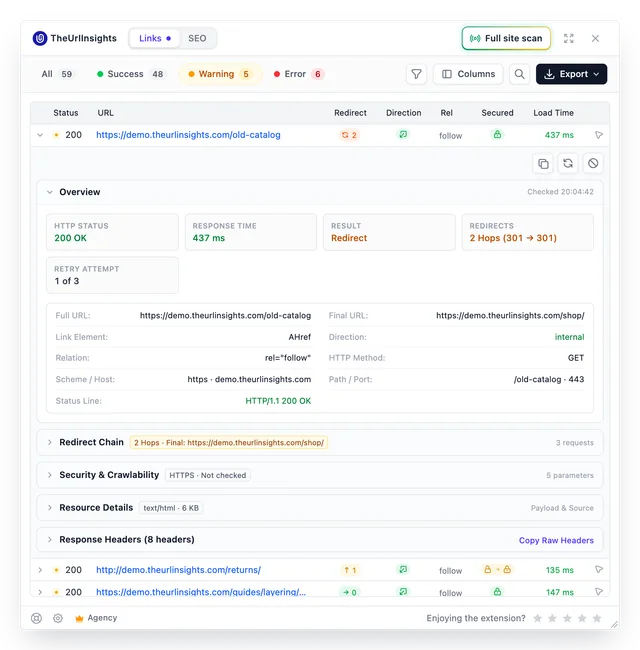Image resolution: width=640 pixels, height=650 pixels.
Task: Click the 2 Hops Final URL badge
Action: (229, 443)
